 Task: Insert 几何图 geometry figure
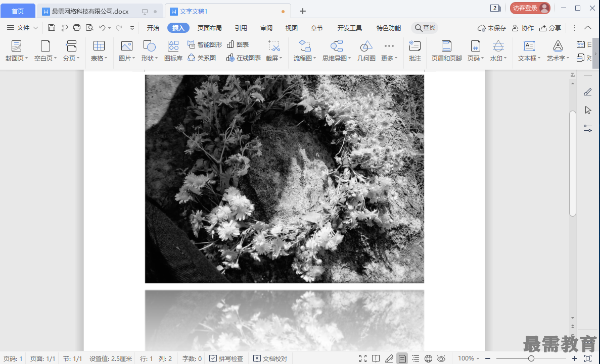(x=366, y=51)
